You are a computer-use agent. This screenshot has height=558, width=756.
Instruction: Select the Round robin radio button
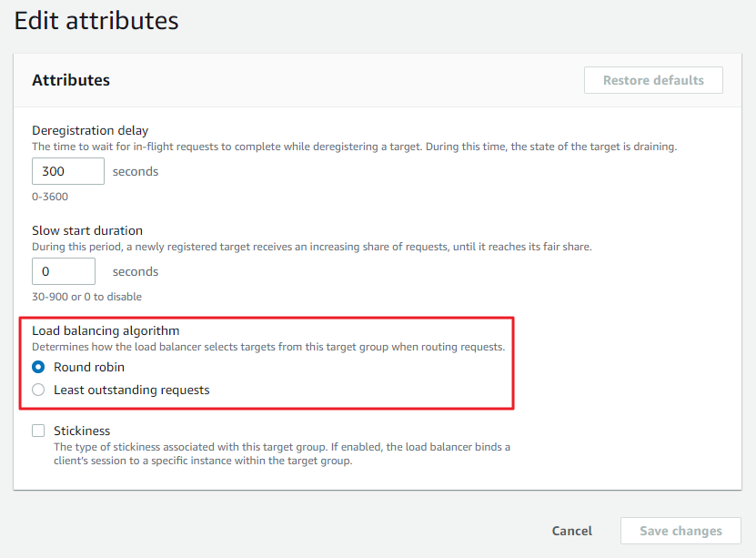[x=38, y=367]
